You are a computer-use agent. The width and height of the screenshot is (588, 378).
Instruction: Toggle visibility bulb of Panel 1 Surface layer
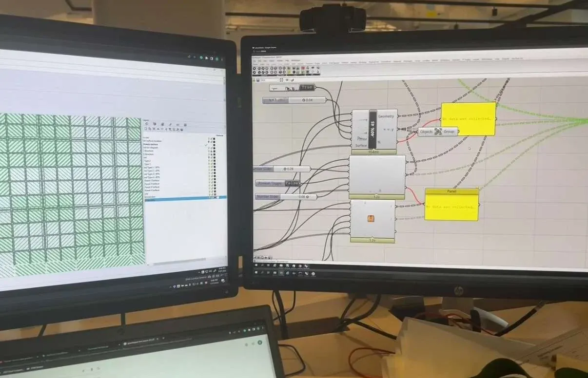point(209,180)
